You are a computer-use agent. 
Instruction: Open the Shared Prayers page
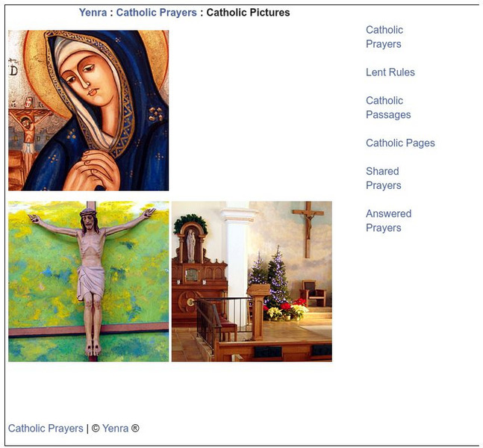[384, 178]
